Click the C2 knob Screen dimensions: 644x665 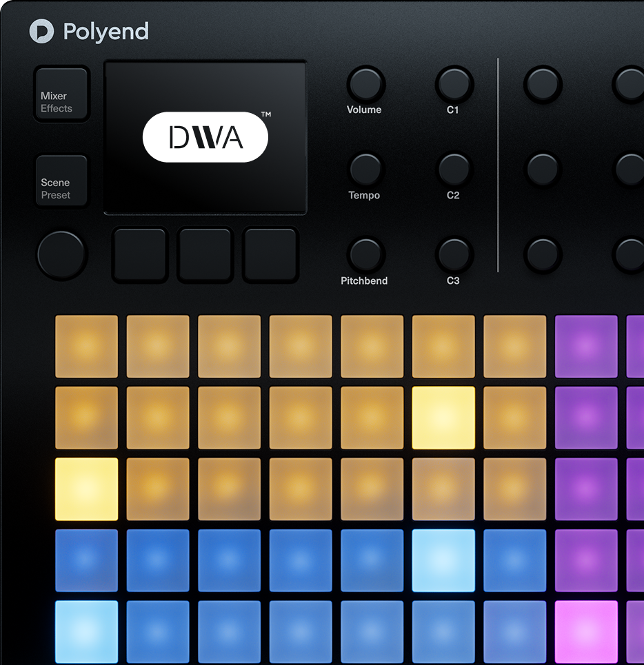(x=453, y=170)
